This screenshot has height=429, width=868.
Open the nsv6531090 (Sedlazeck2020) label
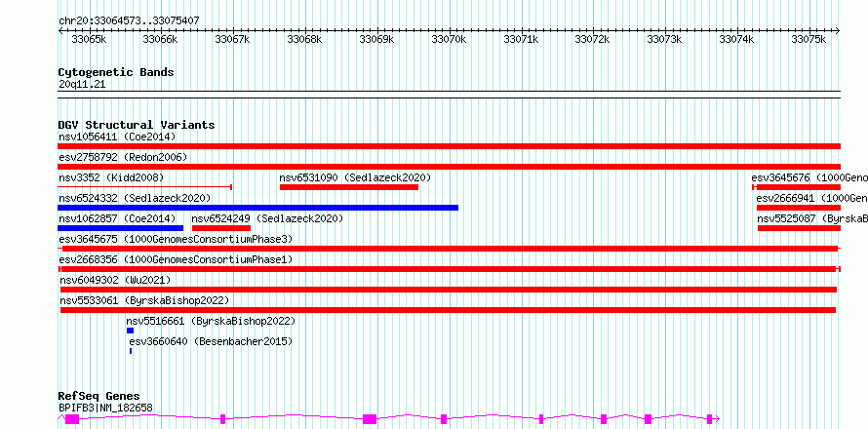[355, 177]
